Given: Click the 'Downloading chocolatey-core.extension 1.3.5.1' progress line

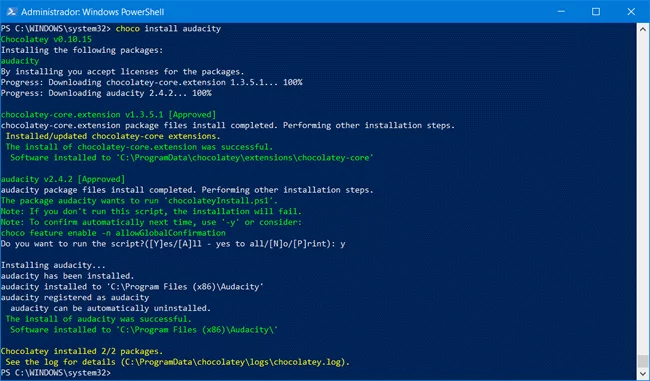Looking at the screenshot, I should click(151, 83).
